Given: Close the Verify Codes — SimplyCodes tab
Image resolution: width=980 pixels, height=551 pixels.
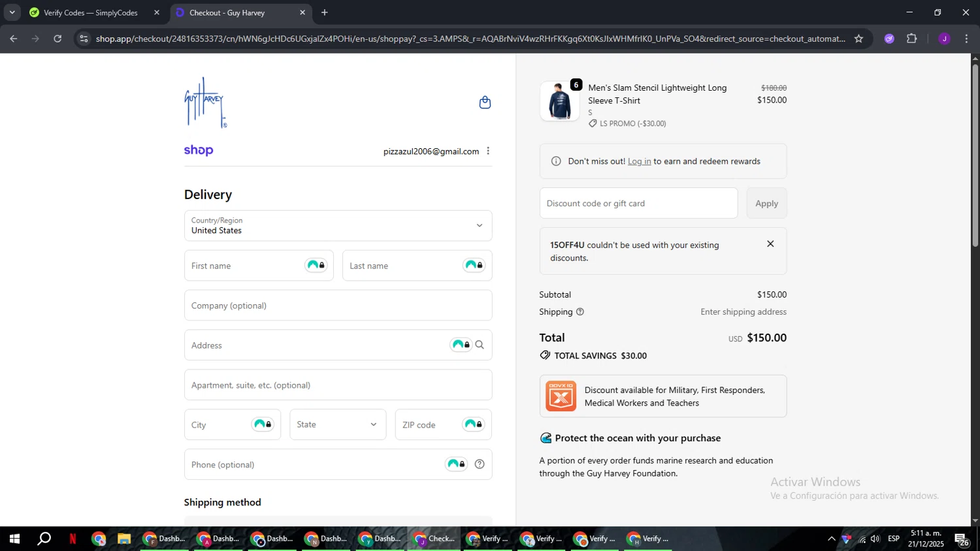Looking at the screenshot, I should pos(157,12).
